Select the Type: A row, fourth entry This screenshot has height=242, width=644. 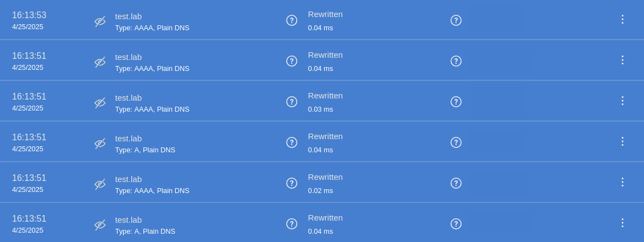pyautogui.click(x=322, y=142)
